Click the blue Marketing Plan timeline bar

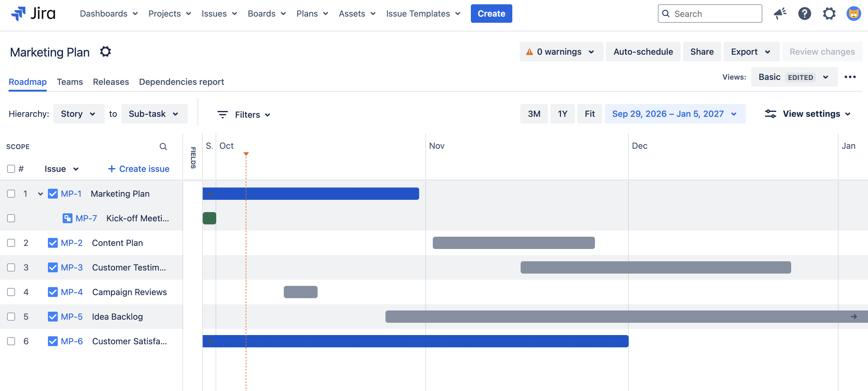[311, 194]
